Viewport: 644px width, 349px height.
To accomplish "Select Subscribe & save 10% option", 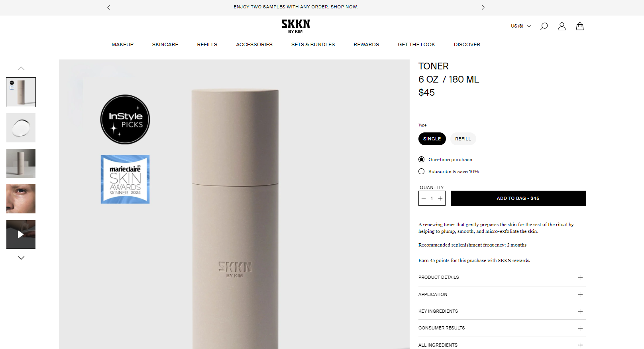I will [421, 172].
